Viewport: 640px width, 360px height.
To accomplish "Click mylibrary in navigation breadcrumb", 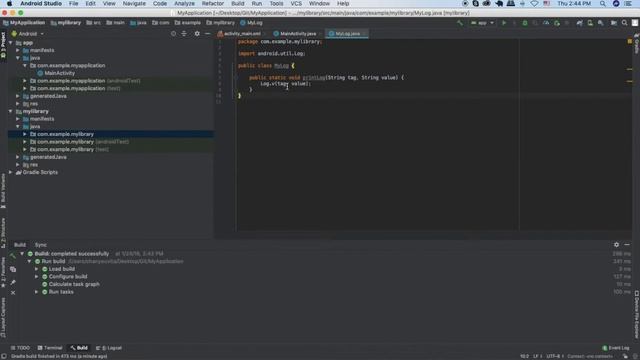I will [66, 23].
